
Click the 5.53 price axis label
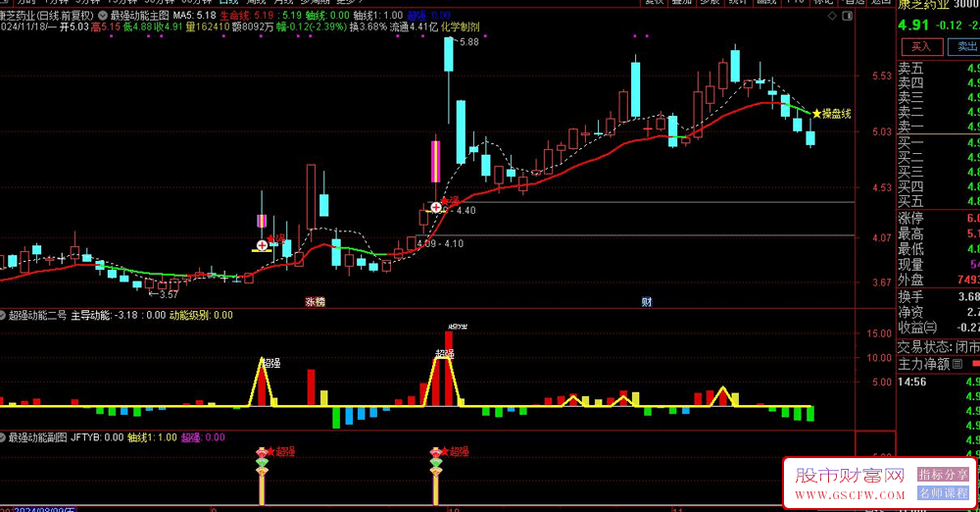point(882,77)
